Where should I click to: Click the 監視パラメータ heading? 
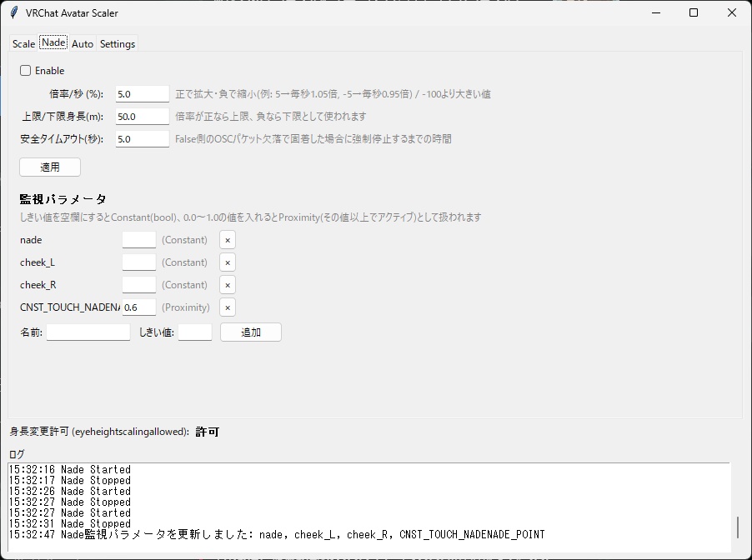coord(63,199)
